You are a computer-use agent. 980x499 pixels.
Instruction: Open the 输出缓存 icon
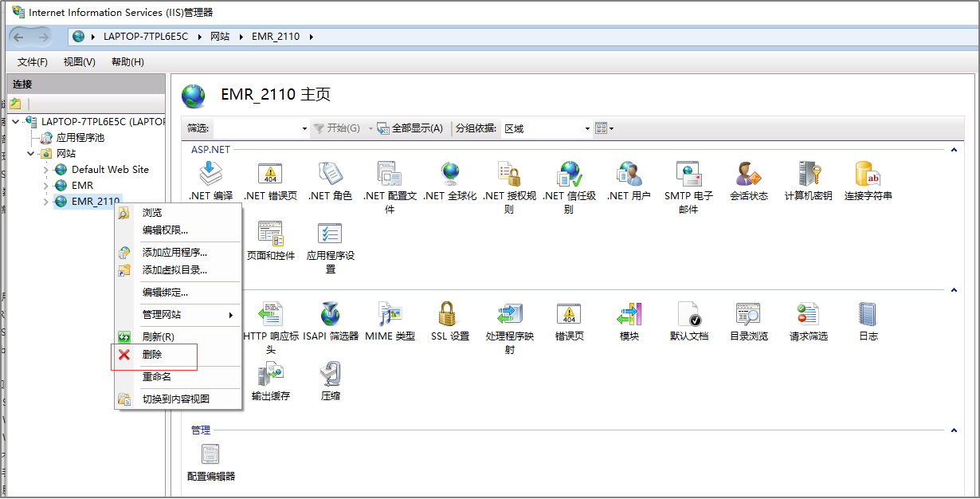[270, 373]
